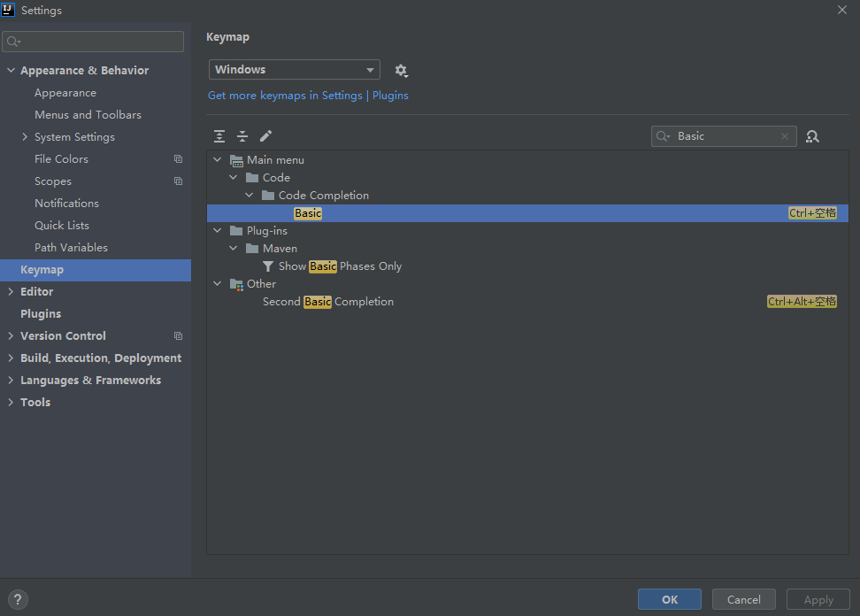Click the filter icon beside Show Basic Phases Only
The image size is (860, 616).
coord(268,266)
